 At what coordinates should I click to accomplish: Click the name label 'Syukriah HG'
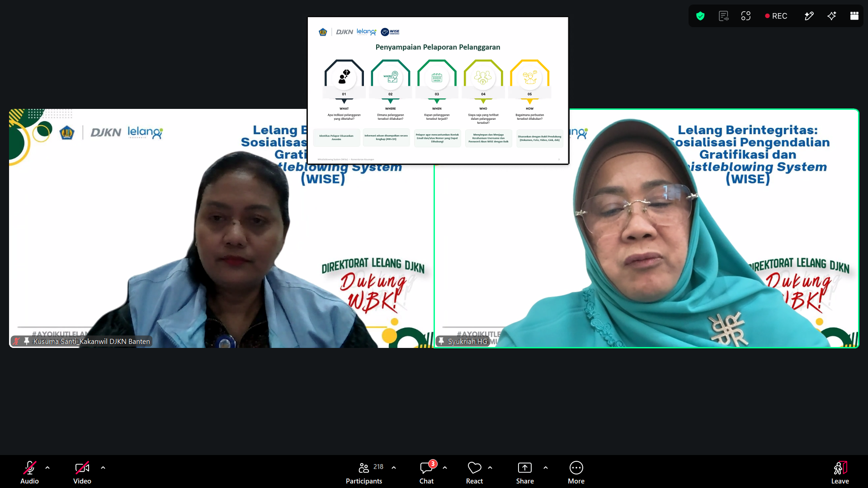click(x=467, y=342)
